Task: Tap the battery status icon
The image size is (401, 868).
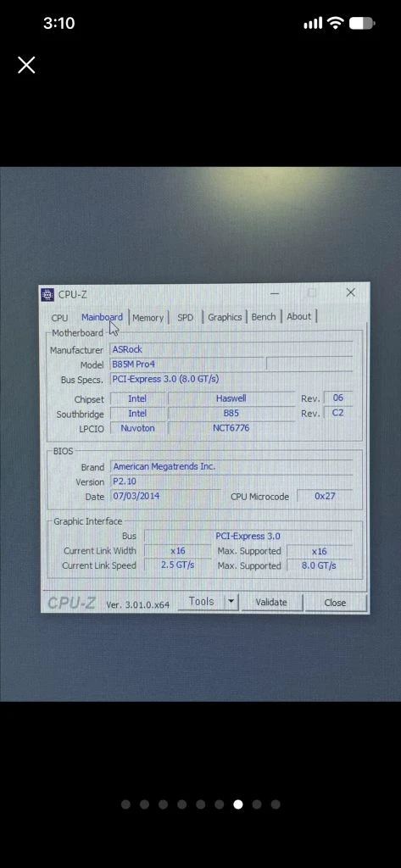Action: coord(362,23)
